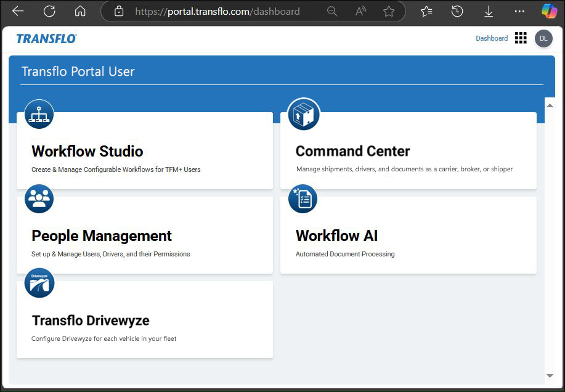The height and width of the screenshot is (392, 565).
Task: Open the Command Center card title
Action: 353,152
